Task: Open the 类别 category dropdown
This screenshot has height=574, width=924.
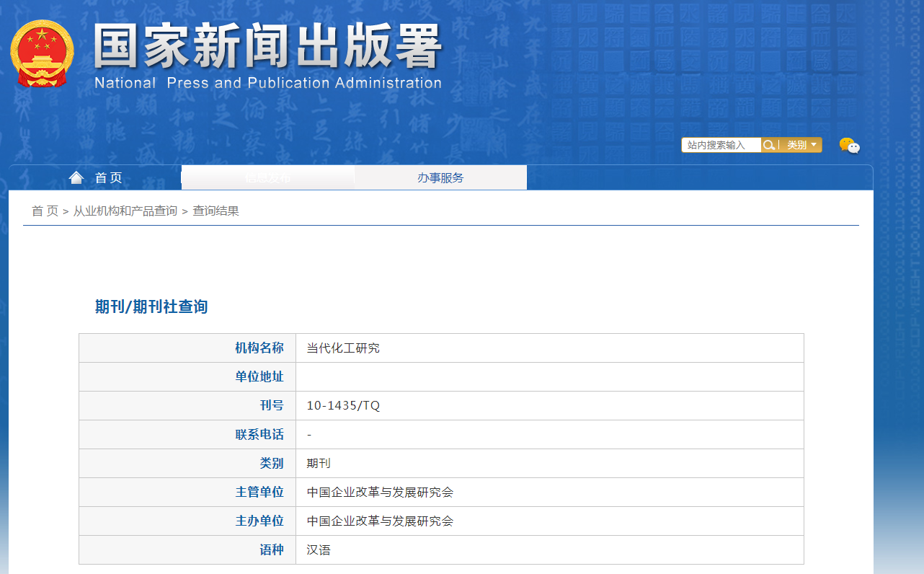Action: click(801, 145)
